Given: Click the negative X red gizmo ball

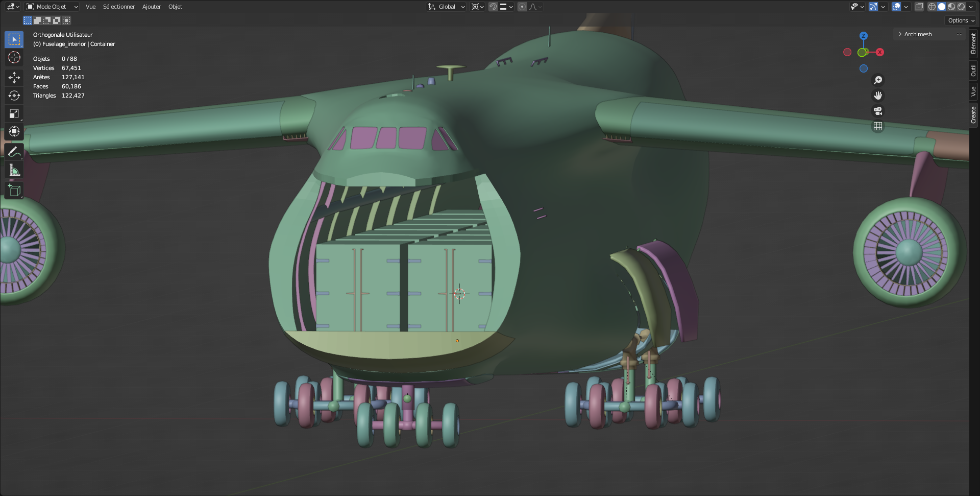Looking at the screenshot, I should point(847,52).
